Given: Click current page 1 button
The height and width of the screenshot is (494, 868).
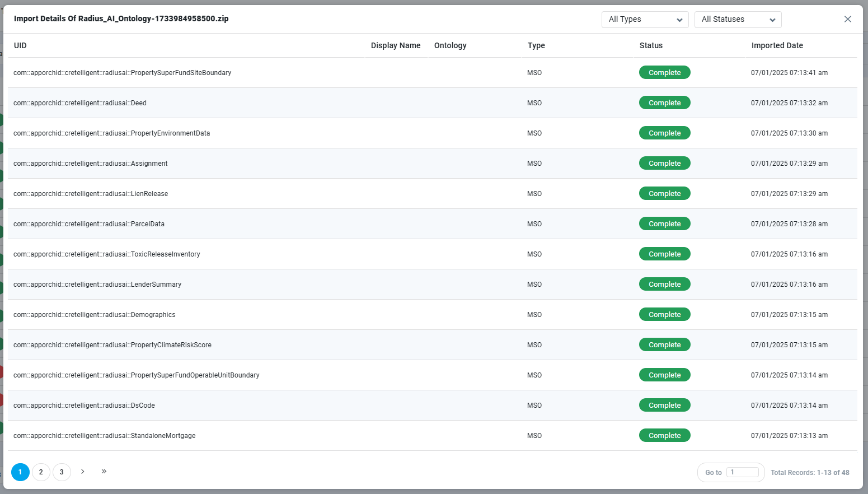Looking at the screenshot, I should pyautogui.click(x=20, y=472).
